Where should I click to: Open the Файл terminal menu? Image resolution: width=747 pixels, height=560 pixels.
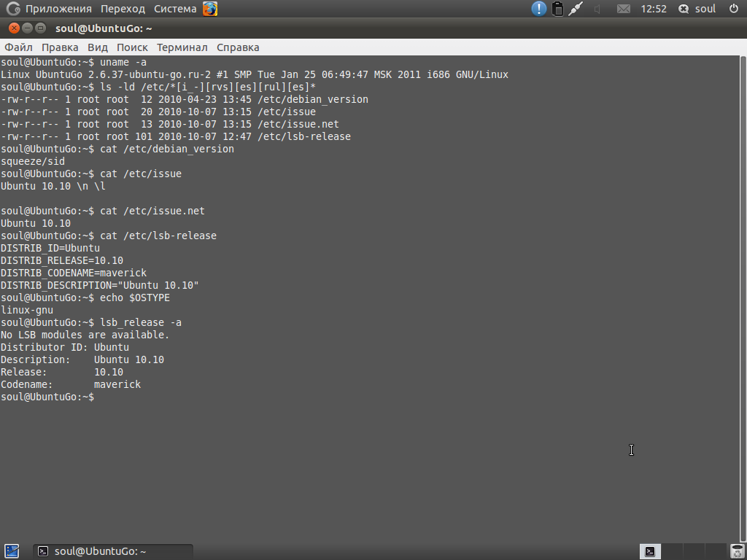[x=18, y=47]
